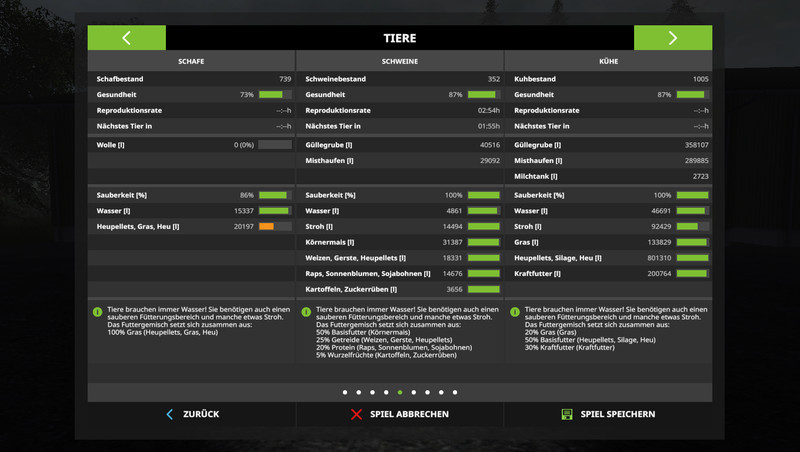The height and width of the screenshot is (452, 800).
Task: Select the SCHAFE column header
Action: (191, 61)
